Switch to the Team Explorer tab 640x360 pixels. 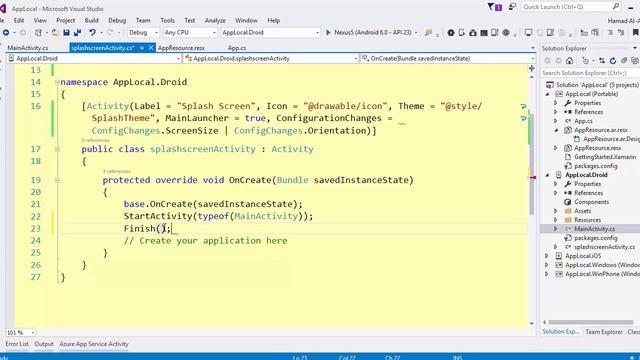pos(604,332)
